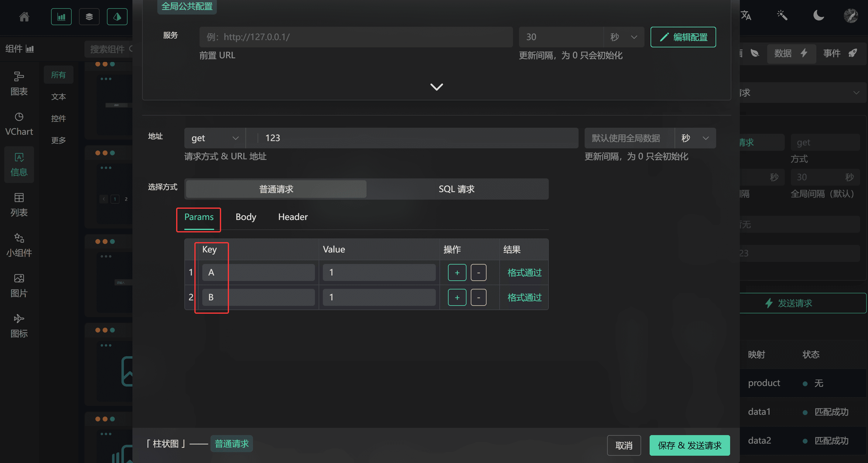Viewport: 868px width, 463px height.
Task: Remove the param B row
Action: (478, 297)
